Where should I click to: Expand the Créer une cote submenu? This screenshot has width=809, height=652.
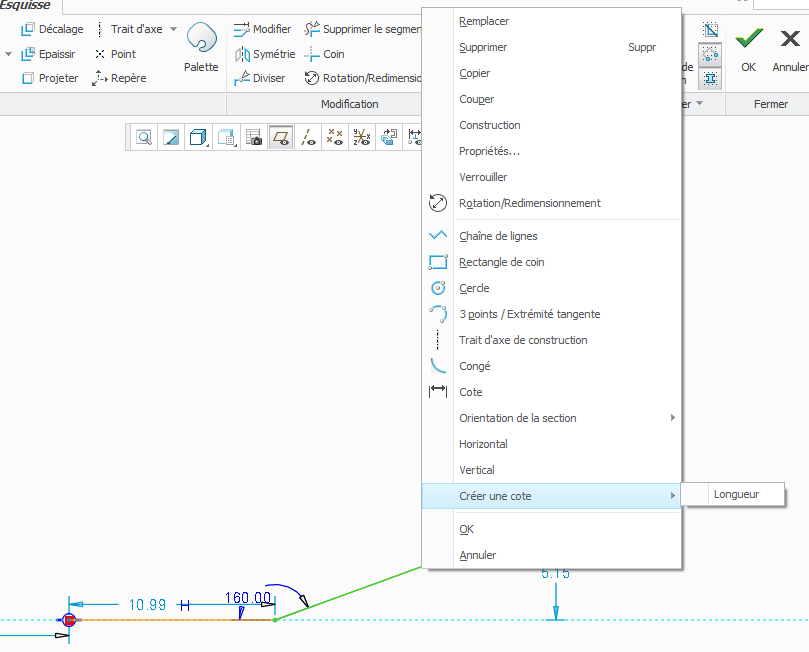(552, 496)
